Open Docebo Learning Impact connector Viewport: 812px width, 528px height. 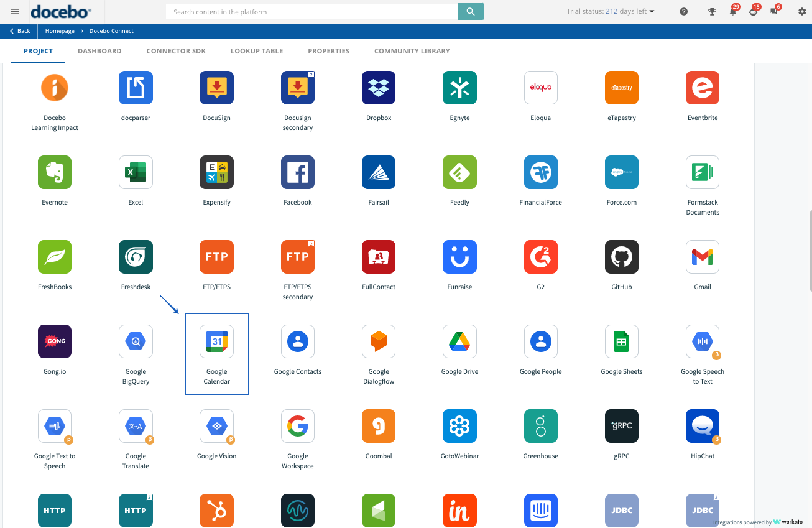tap(55, 88)
